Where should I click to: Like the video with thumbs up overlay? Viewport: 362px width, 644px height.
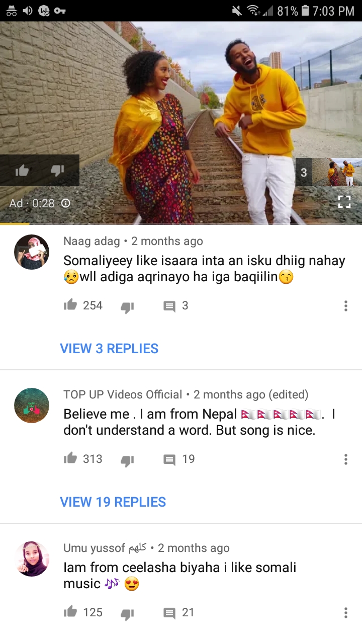pos(22,171)
